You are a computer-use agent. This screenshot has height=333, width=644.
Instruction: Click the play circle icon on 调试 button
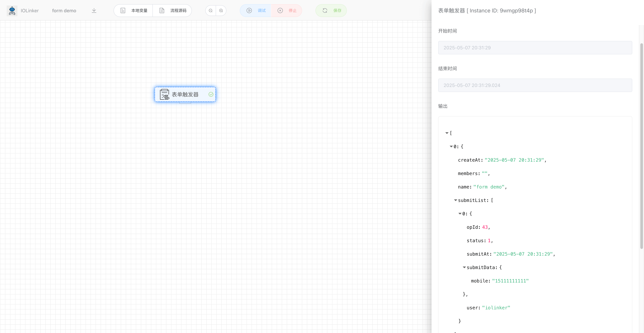click(249, 11)
